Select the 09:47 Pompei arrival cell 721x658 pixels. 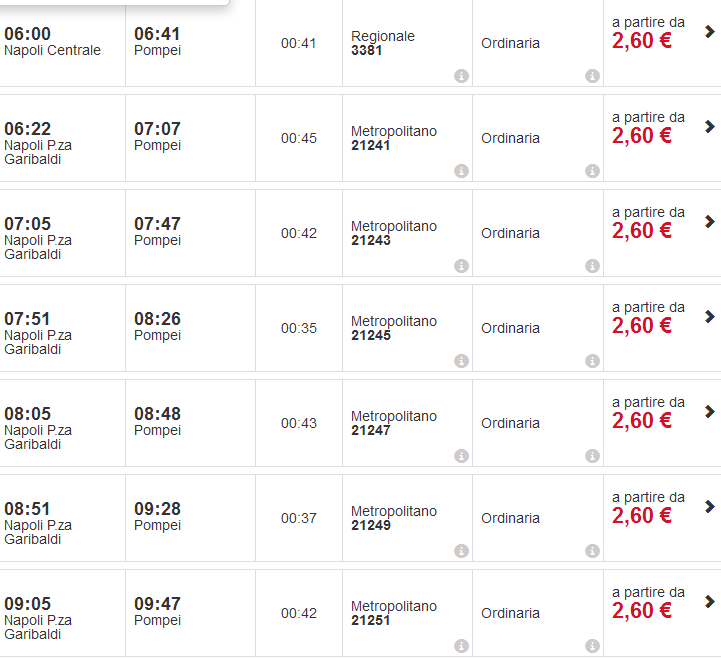(158, 611)
